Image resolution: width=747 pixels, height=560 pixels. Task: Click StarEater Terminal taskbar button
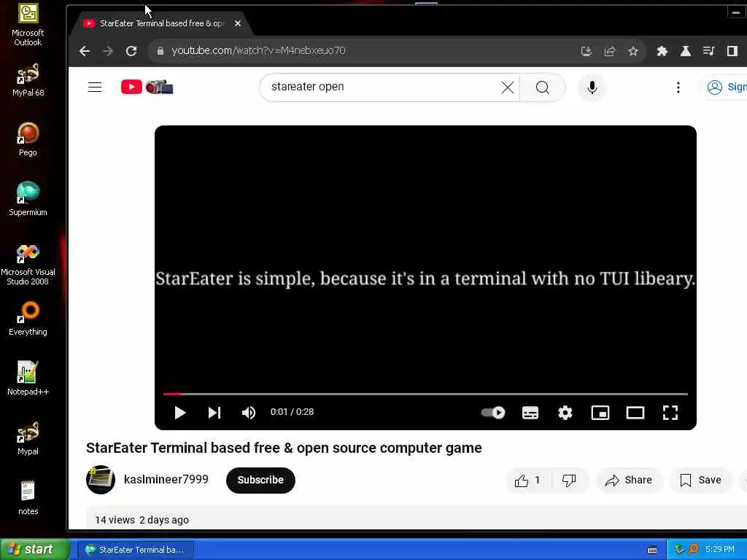135,550
